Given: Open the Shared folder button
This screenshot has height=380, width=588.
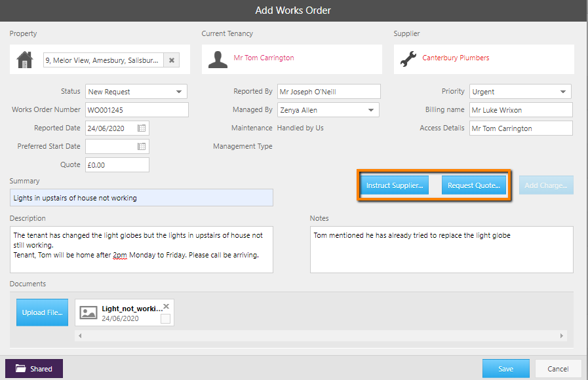Looking at the screenshot, I should pyautogui.click(x=34, y=369).
